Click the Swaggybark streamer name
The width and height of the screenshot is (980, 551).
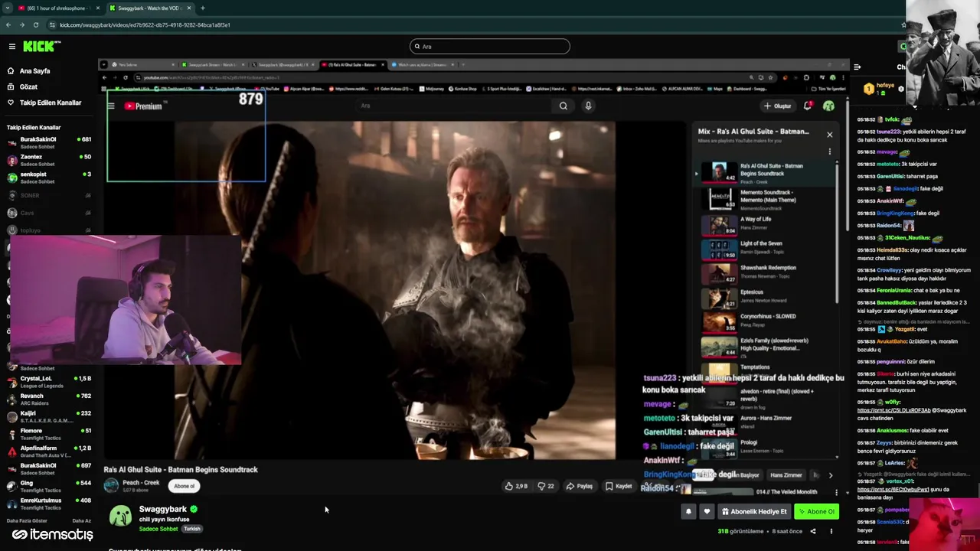click(163, 509)
